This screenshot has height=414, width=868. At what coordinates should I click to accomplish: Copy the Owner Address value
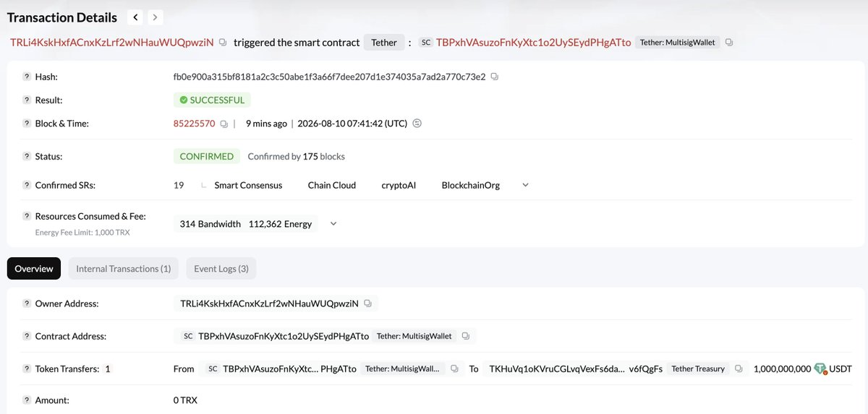(368, 303)
